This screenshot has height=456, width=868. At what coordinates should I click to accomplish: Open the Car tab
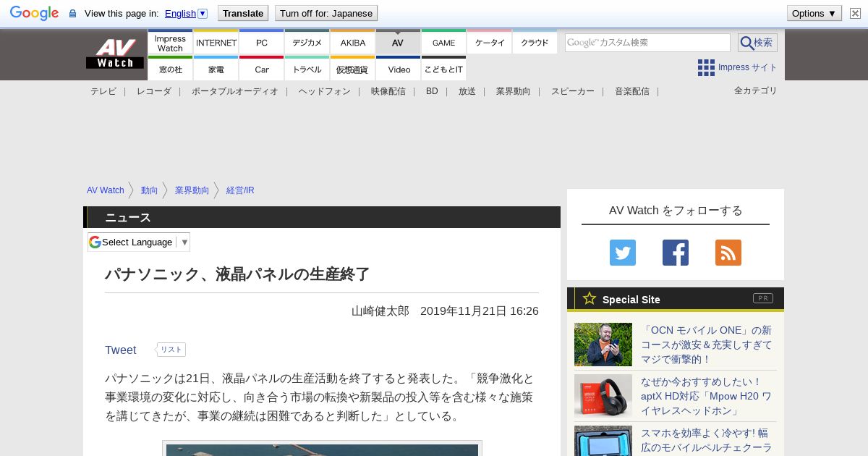[262, 69]
